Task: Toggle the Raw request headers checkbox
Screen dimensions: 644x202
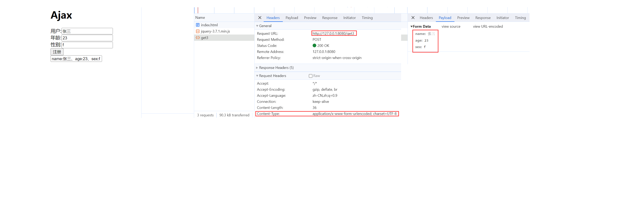Action: pos(310,76)
